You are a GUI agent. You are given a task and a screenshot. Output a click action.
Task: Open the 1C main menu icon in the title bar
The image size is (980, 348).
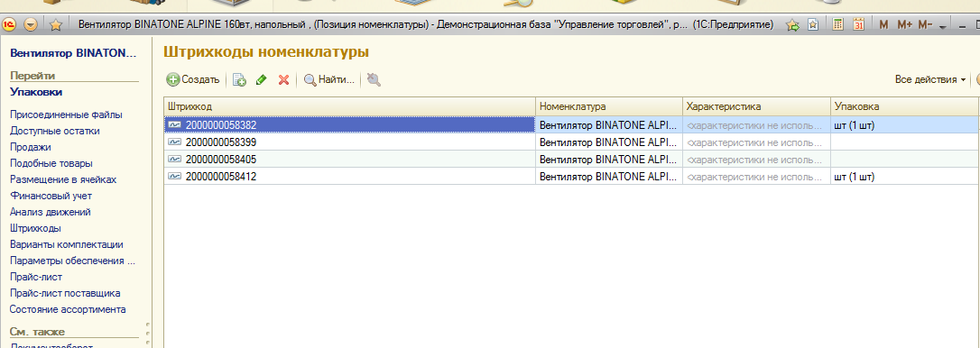10,25
